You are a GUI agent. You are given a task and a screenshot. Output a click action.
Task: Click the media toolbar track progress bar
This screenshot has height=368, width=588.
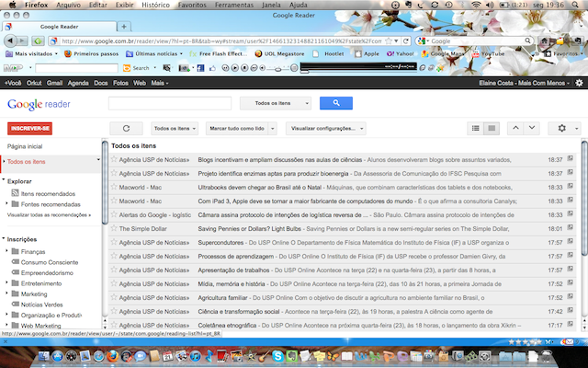358,71
